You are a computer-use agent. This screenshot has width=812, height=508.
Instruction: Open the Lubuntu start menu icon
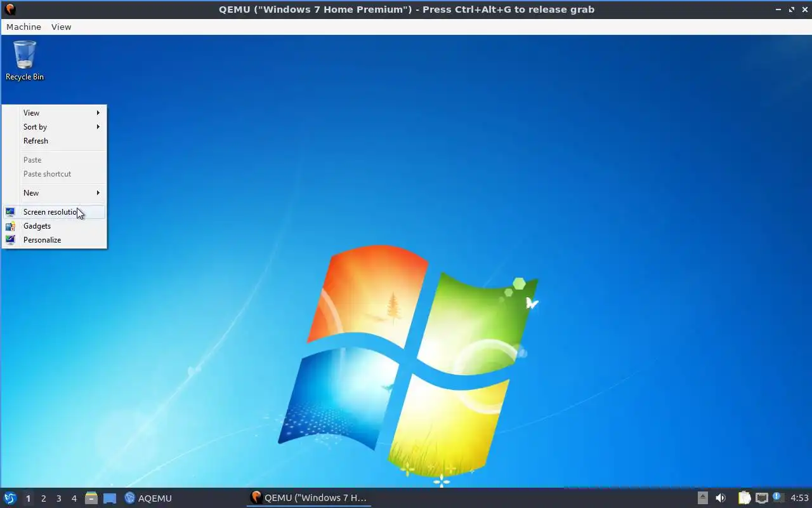point(10,498)
